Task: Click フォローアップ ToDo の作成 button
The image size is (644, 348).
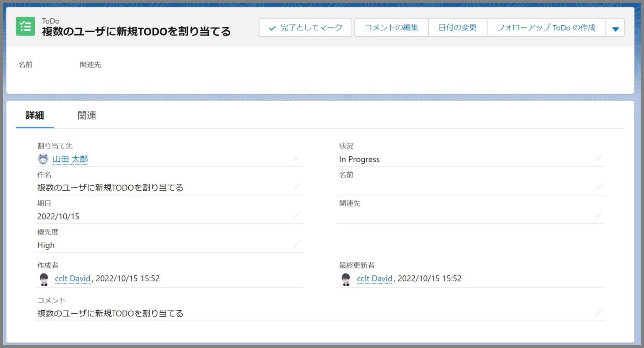Action: click(x=546, y=28)
